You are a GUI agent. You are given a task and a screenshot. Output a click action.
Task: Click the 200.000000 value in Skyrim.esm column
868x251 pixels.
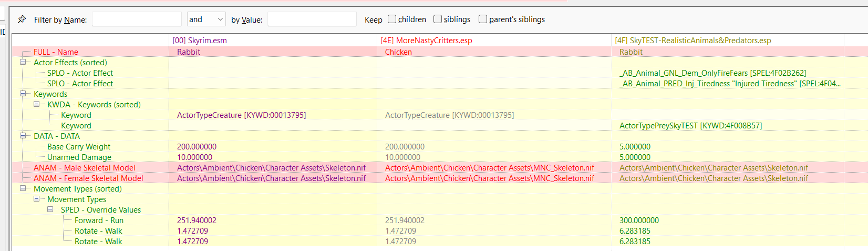[197, 147]
